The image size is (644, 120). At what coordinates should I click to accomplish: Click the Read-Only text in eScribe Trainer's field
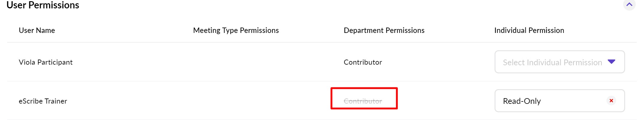tap(522, 101)
